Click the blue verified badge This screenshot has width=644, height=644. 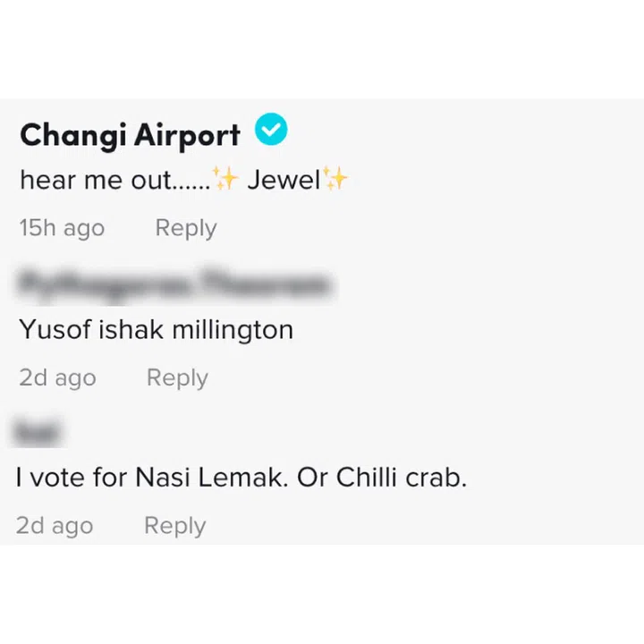click(271, 132)
